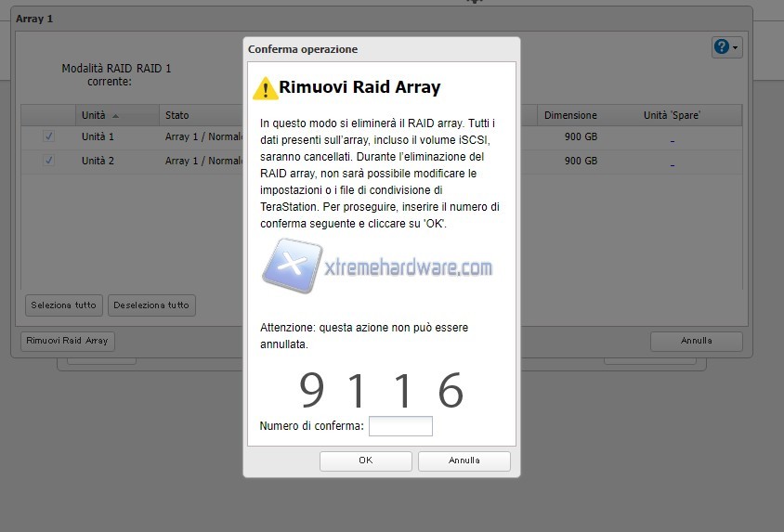Uncheck the Unità 2 checkbox
The width and height of the screenshot is (784, 532).
(49, 161)
